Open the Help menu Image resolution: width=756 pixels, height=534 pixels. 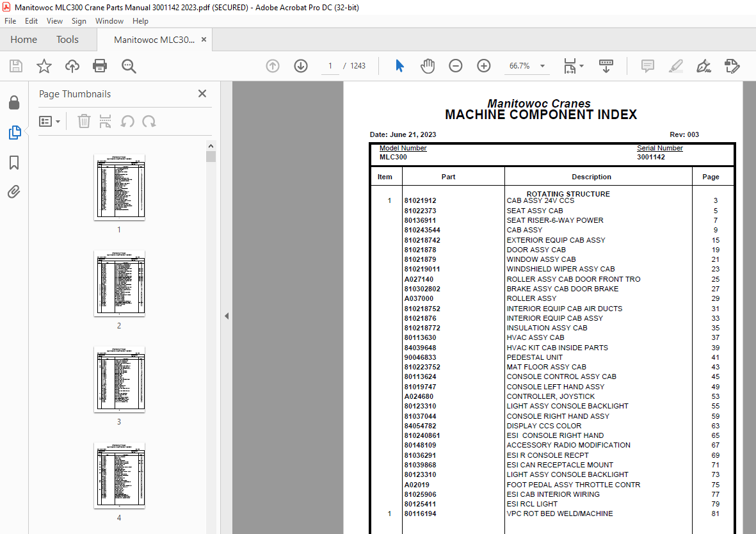click(x=140, y=20)
